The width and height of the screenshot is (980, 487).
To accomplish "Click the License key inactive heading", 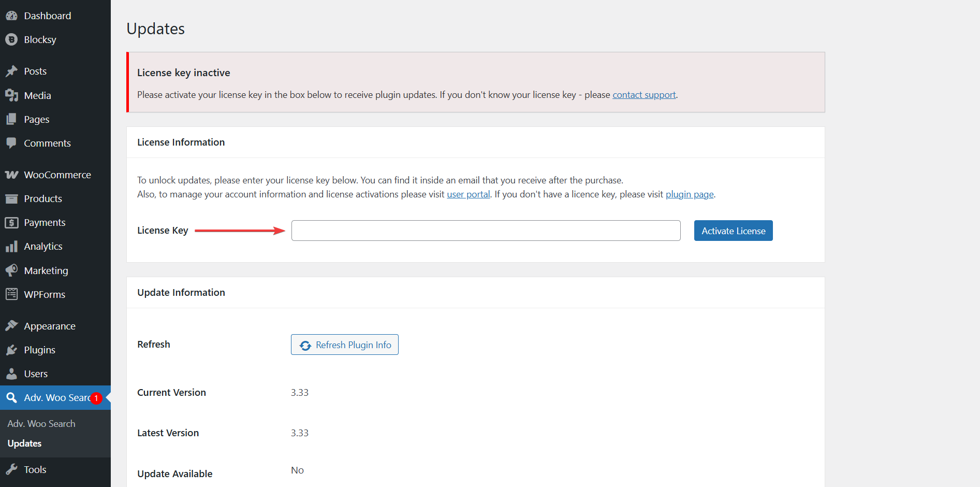I will [184, 73].
